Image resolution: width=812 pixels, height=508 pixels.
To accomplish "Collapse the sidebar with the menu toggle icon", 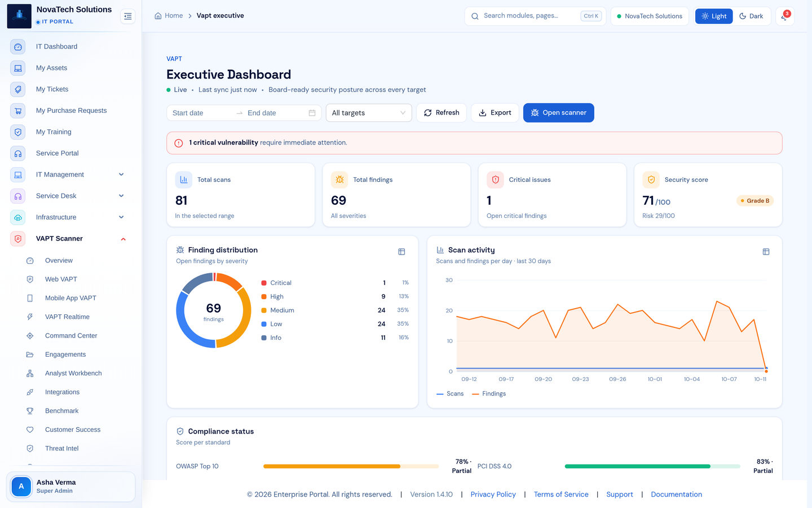I will coord(128,16).
